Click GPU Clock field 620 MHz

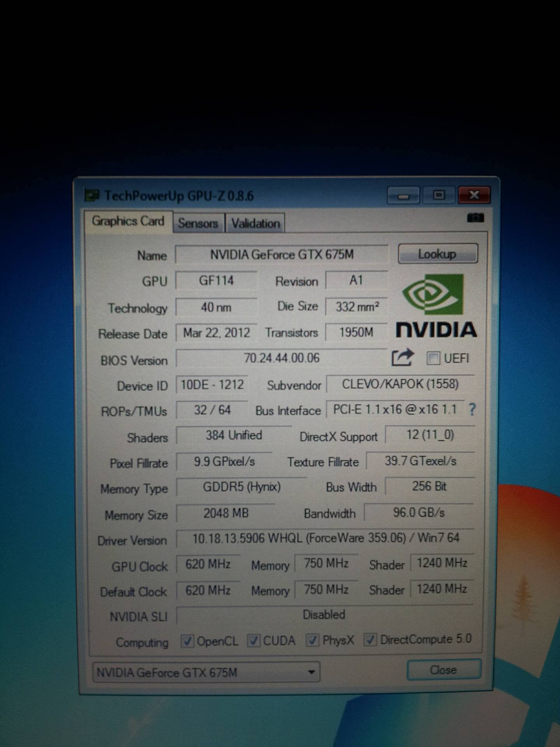pos(208,564)
